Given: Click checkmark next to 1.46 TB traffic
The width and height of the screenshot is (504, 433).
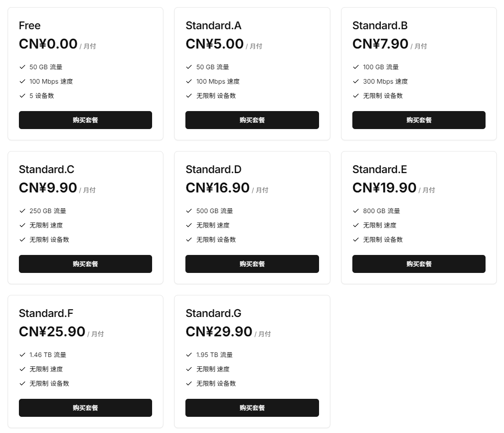Looking at the screenshot, I should (x=22, y=355).
